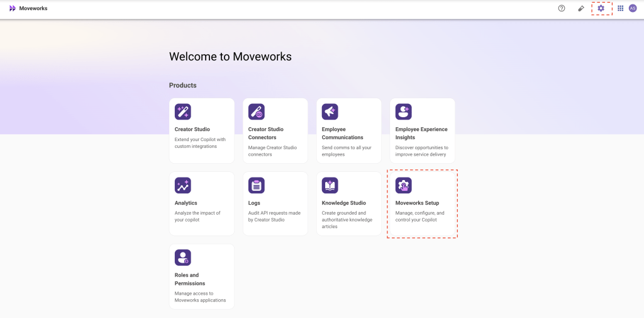
Task: Click the 'Products' section heading
Action: click(x=183, y=85)
